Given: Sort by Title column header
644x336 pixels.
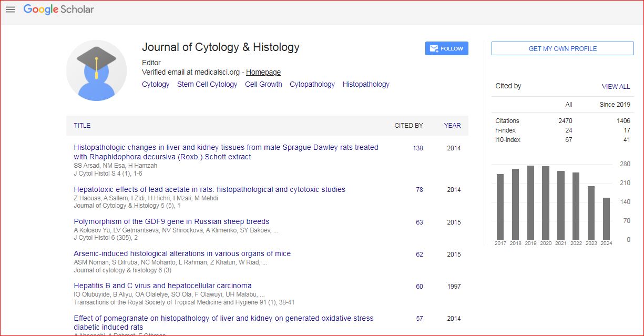Looking at the screenshot, I should (82, 126).
